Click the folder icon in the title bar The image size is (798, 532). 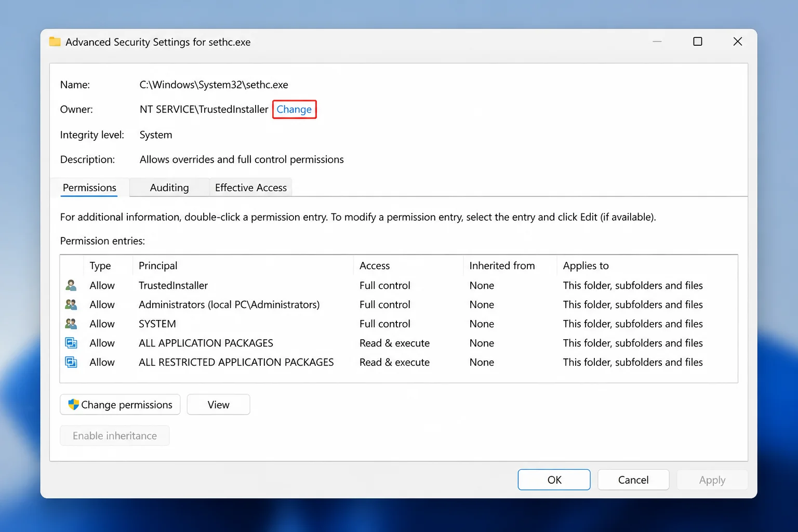pos(55,42)
